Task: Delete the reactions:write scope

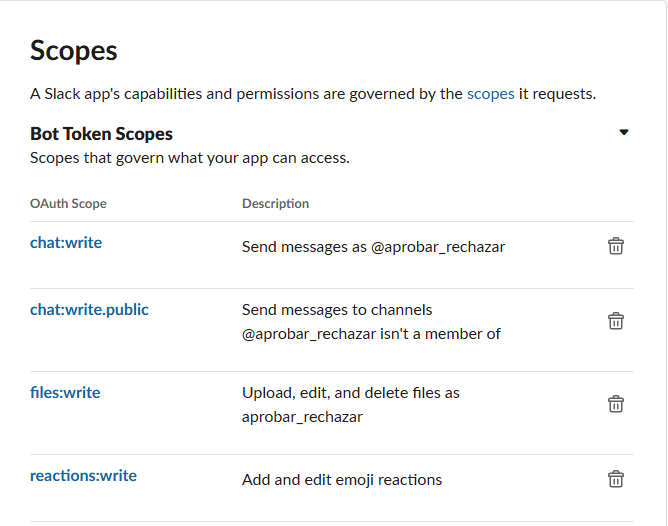Action: [616, 479]
